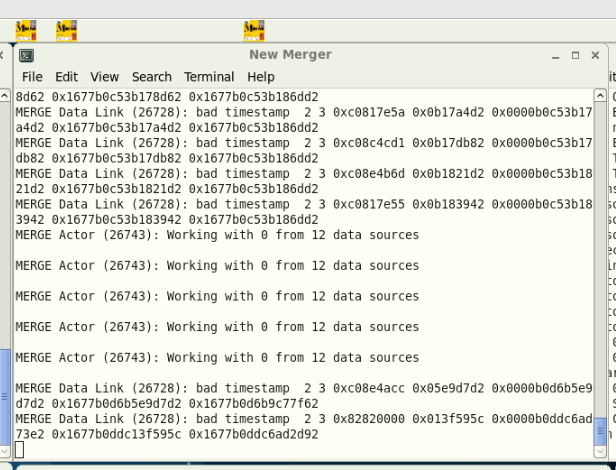616x470 pixels.
Task: Click the hex value 0x1677b0d6b5e9d7d2
Action: (117, 404)
